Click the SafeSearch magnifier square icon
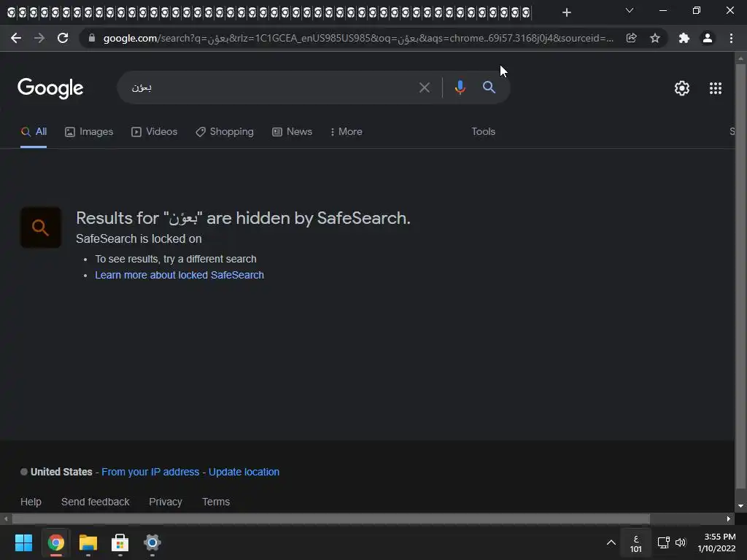This screenshot has height=560, width=747. tap(41, 227)
